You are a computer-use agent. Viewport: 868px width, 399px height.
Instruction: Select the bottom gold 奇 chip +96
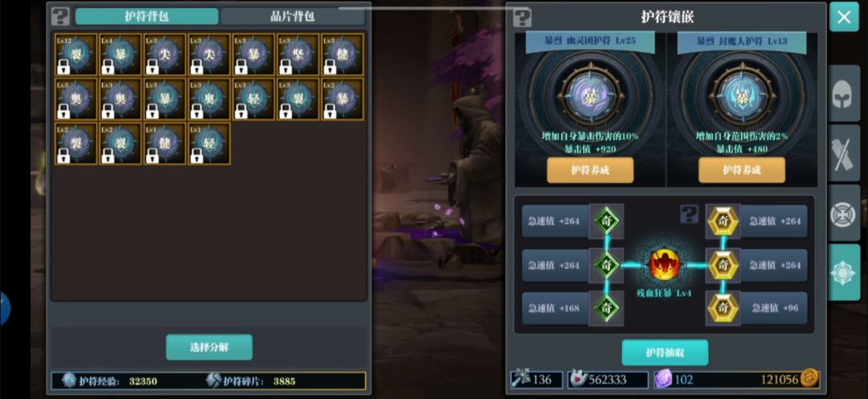pos(723,308)
